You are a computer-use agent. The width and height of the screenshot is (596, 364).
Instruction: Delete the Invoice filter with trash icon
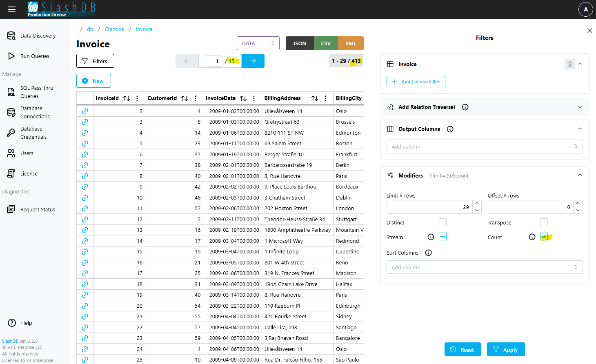(570, 64)
